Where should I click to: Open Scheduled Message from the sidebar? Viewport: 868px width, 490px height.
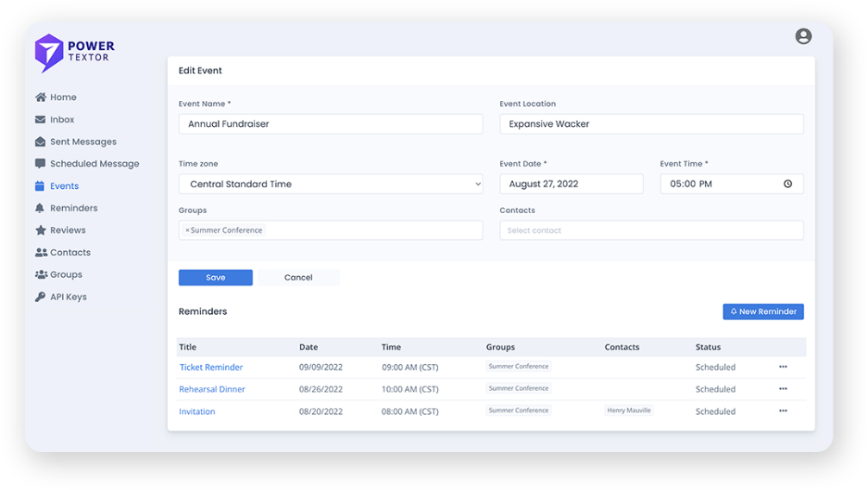point(94,164)
